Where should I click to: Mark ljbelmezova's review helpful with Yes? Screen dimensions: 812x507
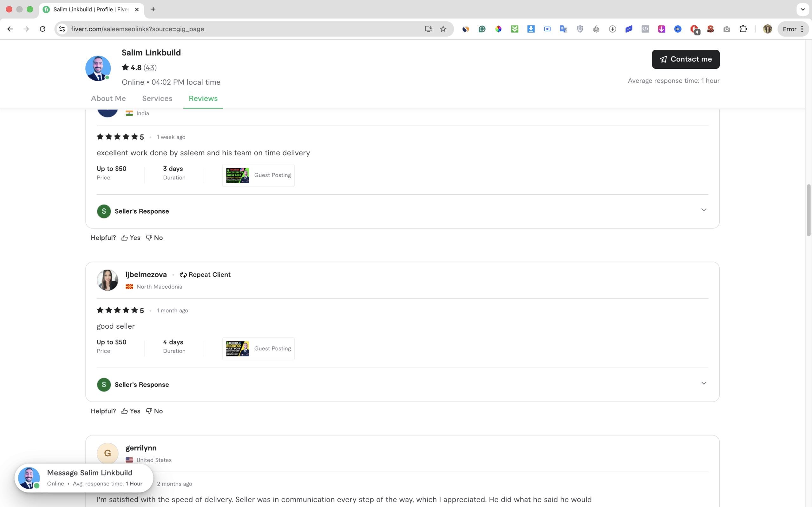click(x=131, y=411)
